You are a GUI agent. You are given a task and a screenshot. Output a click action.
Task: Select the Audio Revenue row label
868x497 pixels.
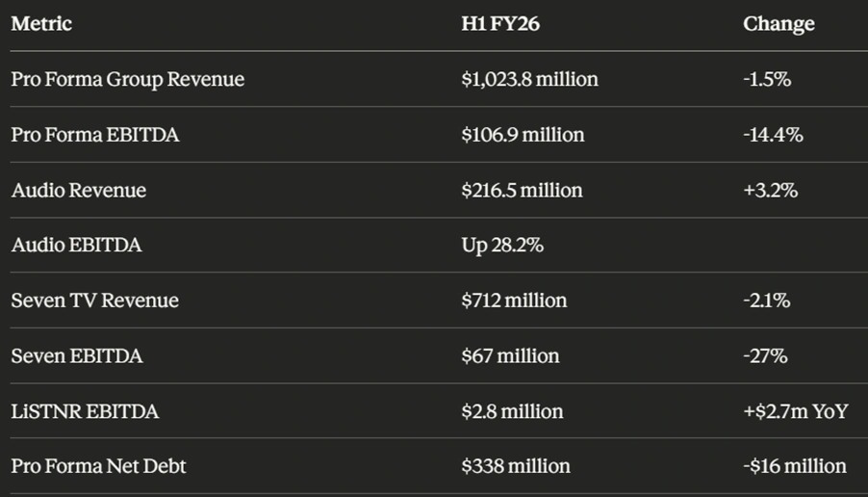click(x=79, y=190)
